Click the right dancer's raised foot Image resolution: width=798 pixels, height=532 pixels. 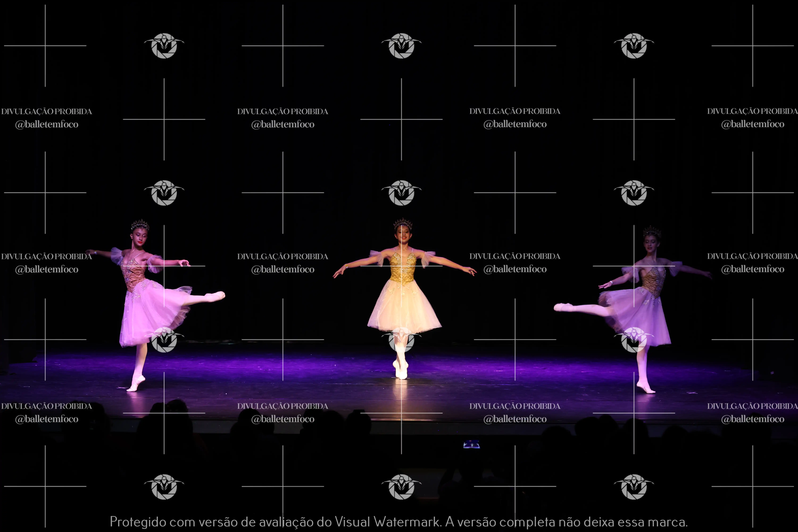563,307
